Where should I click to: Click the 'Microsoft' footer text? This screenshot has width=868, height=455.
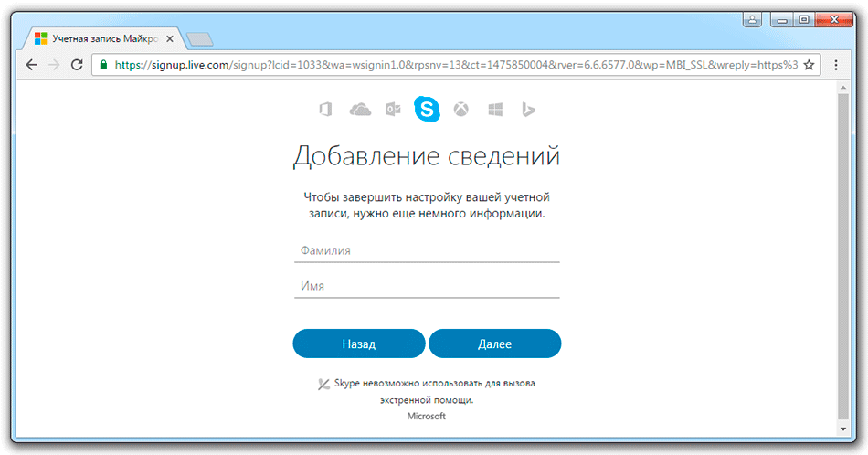[x=427, y=416]
